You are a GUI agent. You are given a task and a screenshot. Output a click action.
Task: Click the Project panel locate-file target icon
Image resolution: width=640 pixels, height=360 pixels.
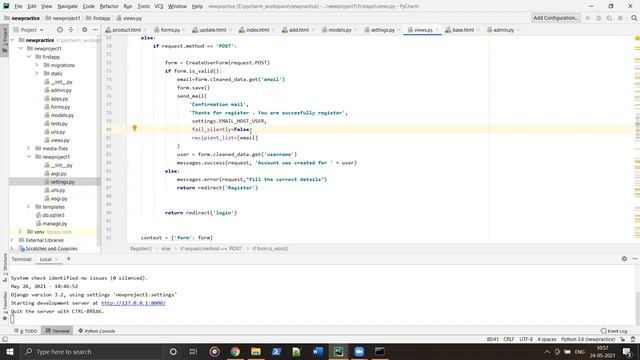[x=60, y=30]
